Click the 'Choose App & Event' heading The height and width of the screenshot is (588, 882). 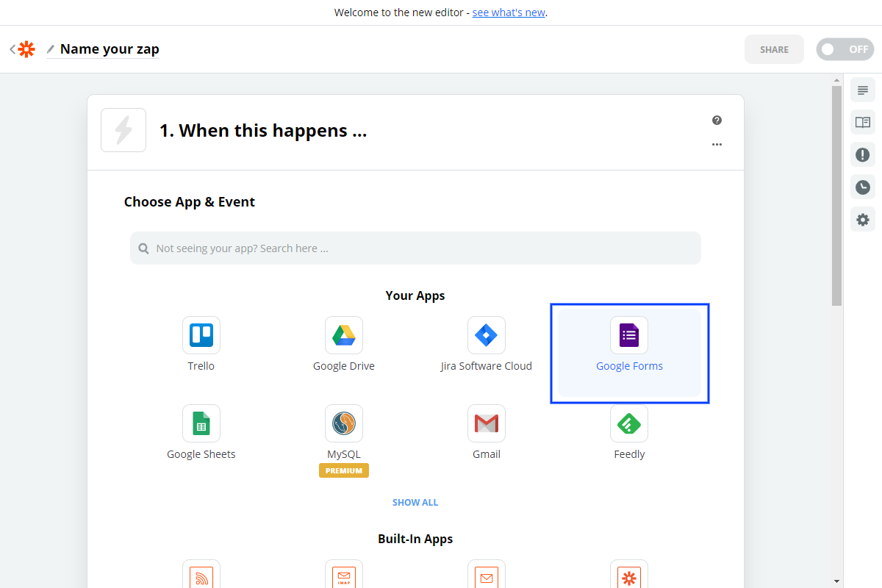190,202
